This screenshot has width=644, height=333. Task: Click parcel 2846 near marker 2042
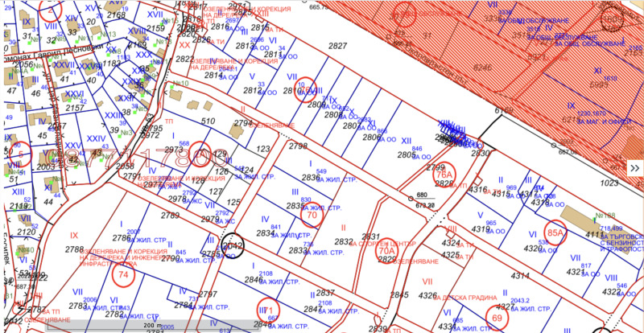[253, 280]
